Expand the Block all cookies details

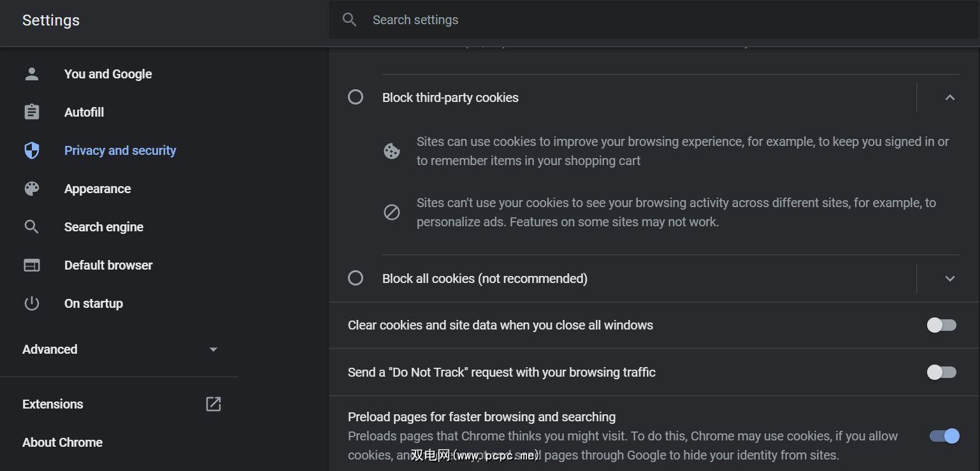pos(949,279)
